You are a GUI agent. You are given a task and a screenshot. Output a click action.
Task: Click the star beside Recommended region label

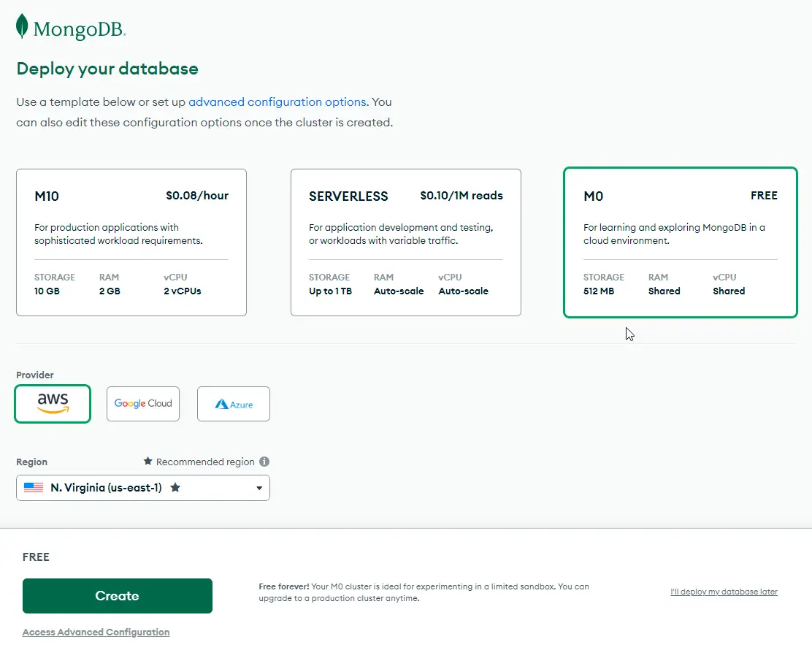148,461
